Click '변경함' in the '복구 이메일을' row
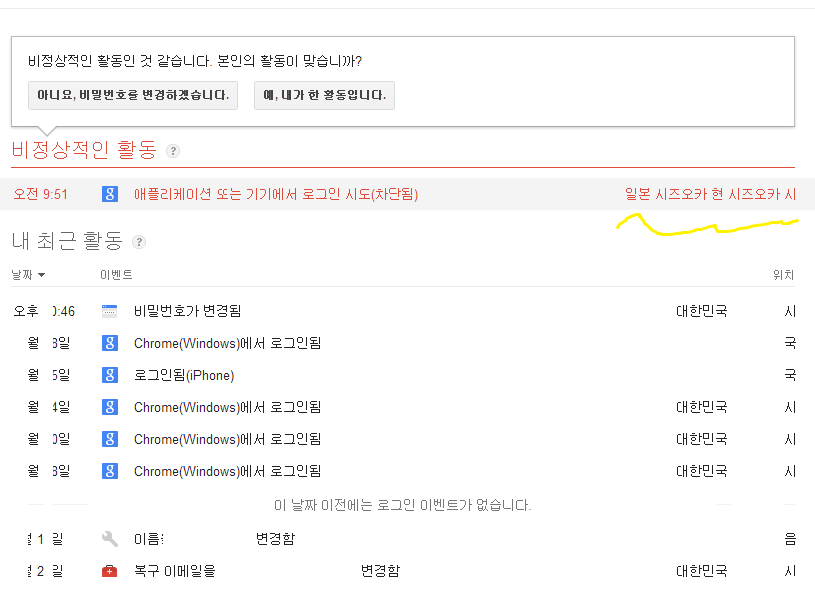The image size is (815, 590). point(380,571)
